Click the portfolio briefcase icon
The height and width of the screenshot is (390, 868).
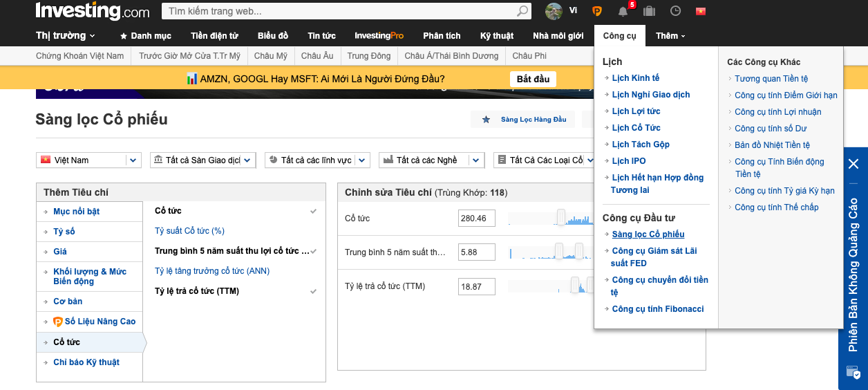point(649,11)
